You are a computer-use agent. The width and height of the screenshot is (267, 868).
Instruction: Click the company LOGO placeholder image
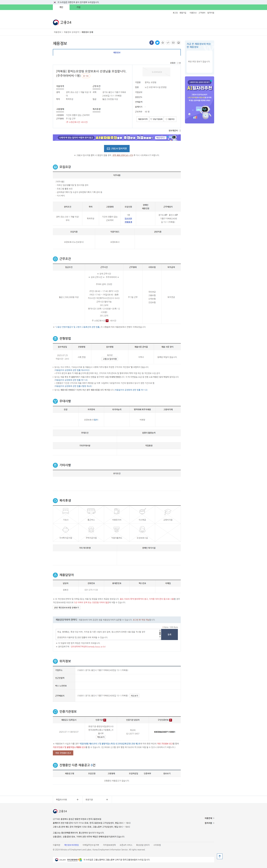pos(157,72)
